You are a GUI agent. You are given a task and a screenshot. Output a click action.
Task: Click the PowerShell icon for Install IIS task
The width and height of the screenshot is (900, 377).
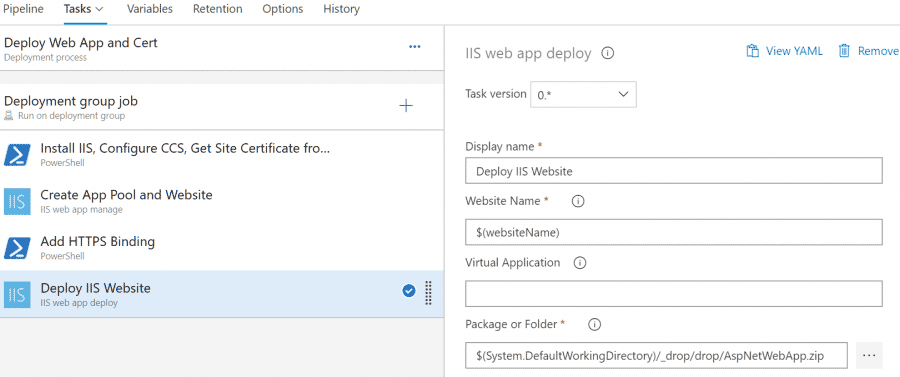[x=17, y=155]
